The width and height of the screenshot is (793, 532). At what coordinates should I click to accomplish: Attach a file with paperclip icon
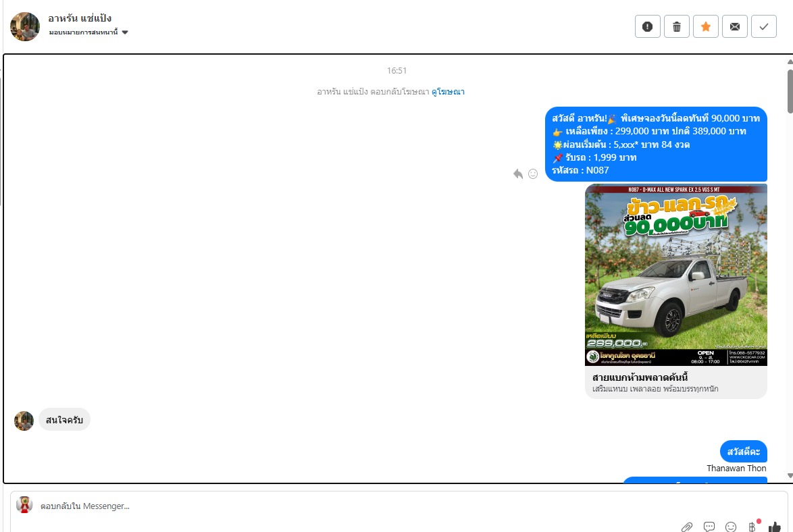tap(686, 527)
